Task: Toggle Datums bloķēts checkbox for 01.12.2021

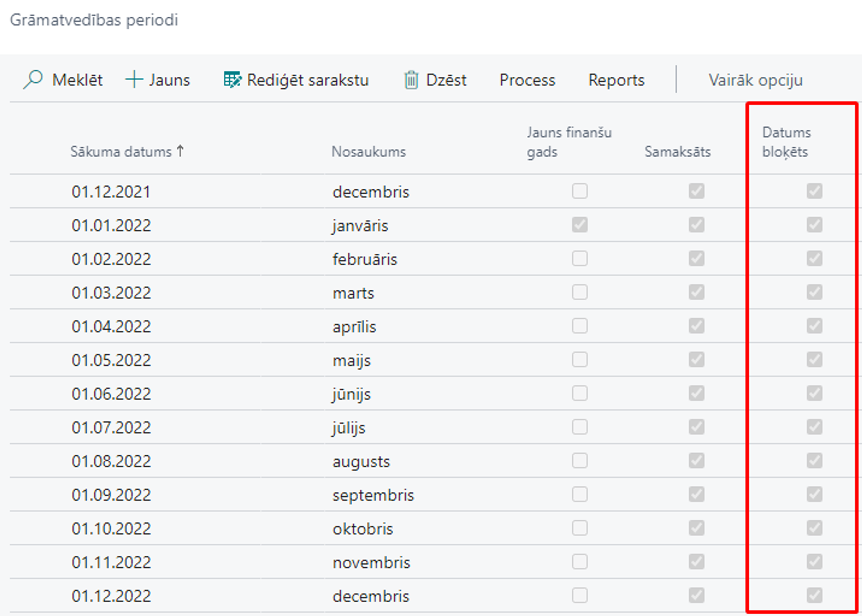Action: [x=814, y=191]
